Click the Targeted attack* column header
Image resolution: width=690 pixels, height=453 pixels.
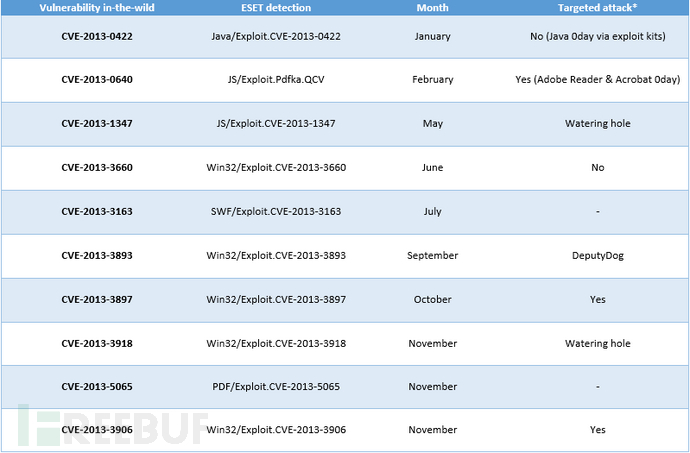(x=597, y=7)
